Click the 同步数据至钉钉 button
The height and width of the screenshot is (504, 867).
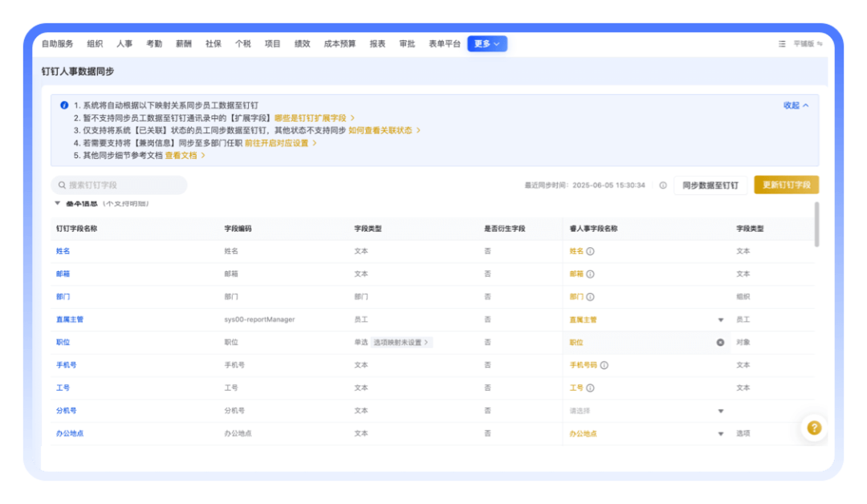(x=710, y=185)
